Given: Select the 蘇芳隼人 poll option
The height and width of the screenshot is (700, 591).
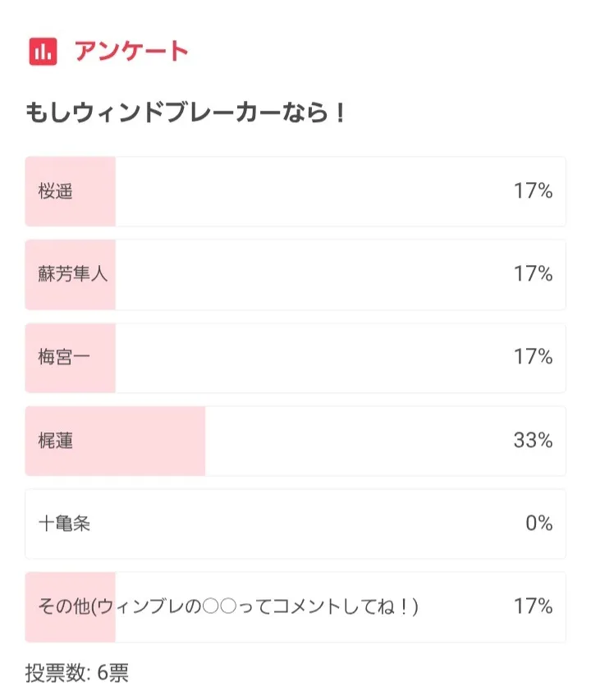Looking at the screenshot, I should (73, 275).
